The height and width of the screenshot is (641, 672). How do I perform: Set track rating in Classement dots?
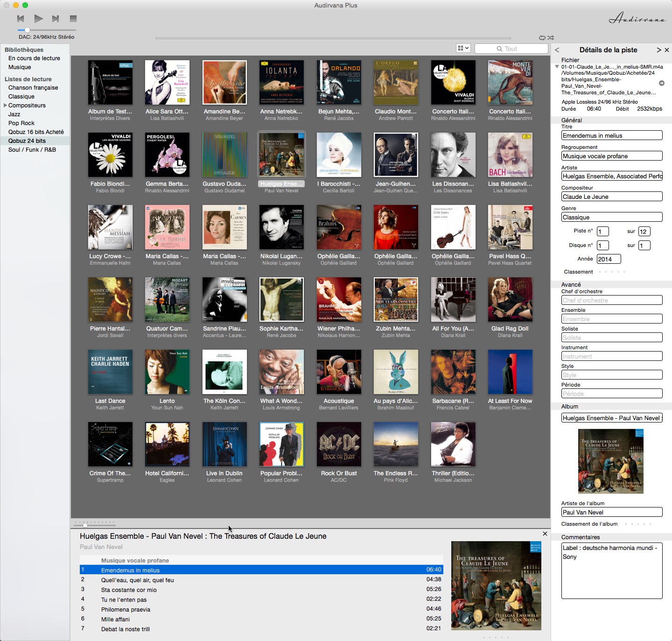point(612,272)
